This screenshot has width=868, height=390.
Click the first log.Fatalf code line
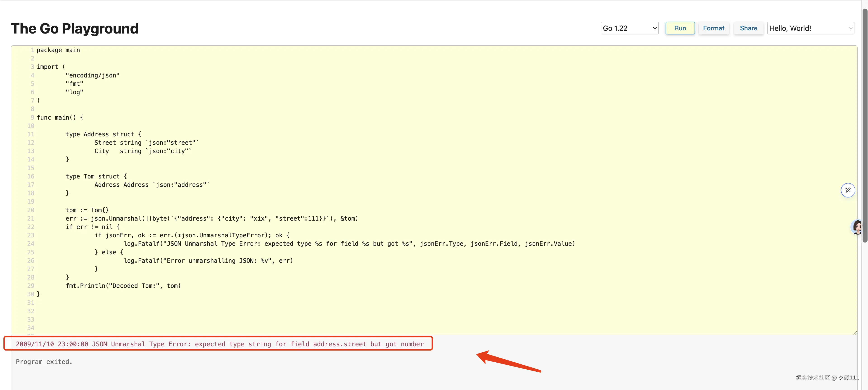[x=349, y=244]
